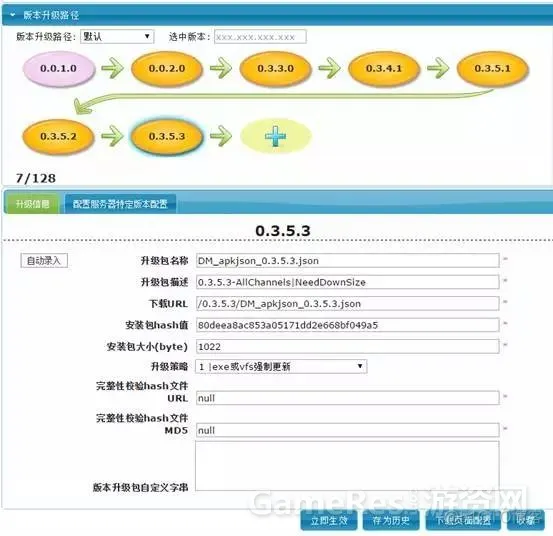Switch to the 配置服务器特定版本配置 tab
This screenshot has width=553, height=536.
120,204
